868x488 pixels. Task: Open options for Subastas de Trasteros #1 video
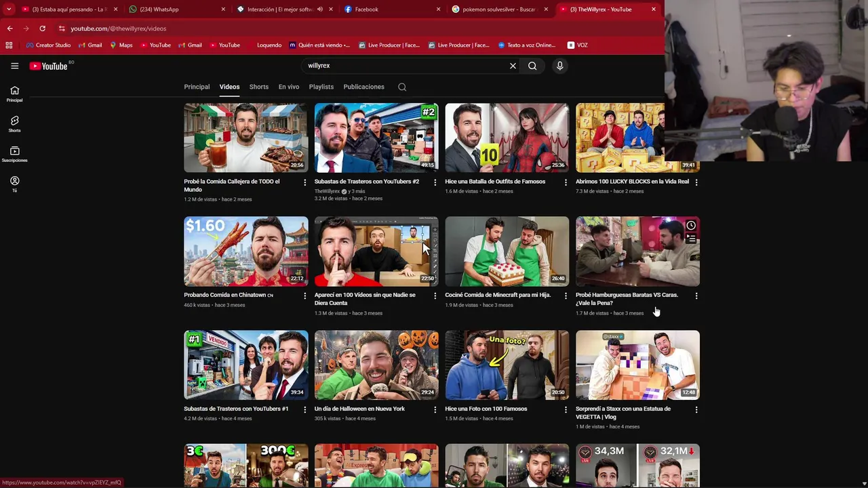(304, 409)
